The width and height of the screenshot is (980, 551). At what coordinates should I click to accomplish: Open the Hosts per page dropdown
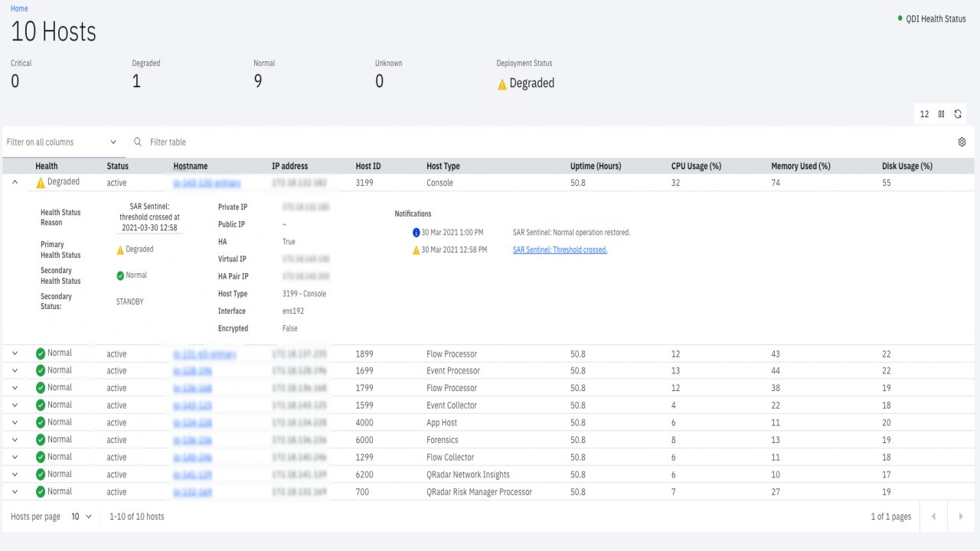click(x=80, y=517)
